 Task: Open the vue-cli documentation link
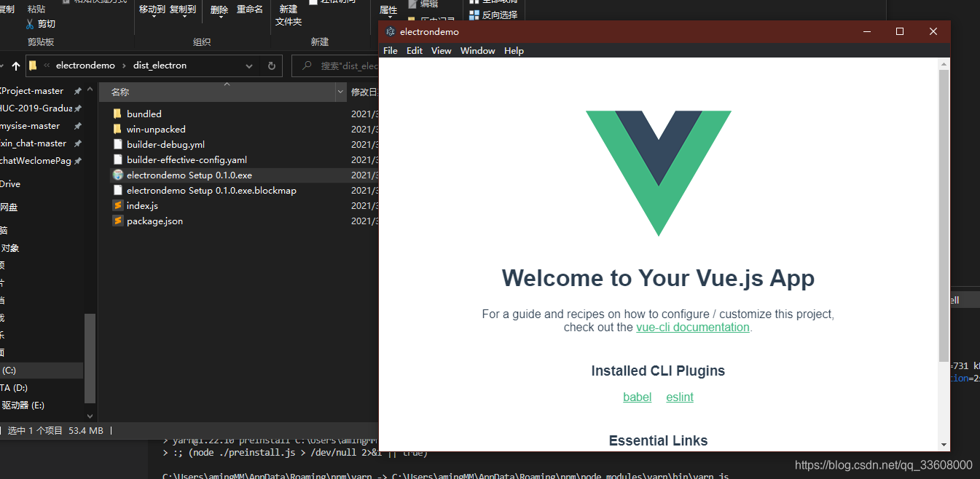[x=692, y=327]
